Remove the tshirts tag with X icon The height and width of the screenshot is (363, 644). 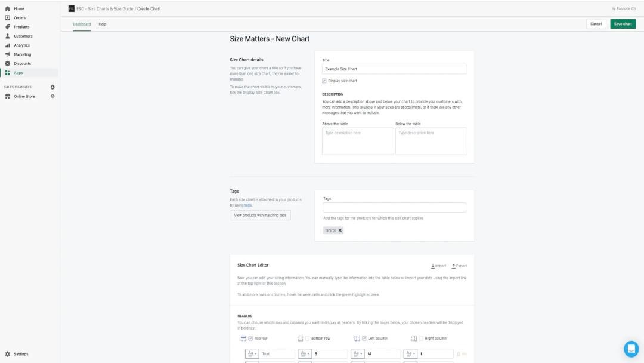[340, 230]
